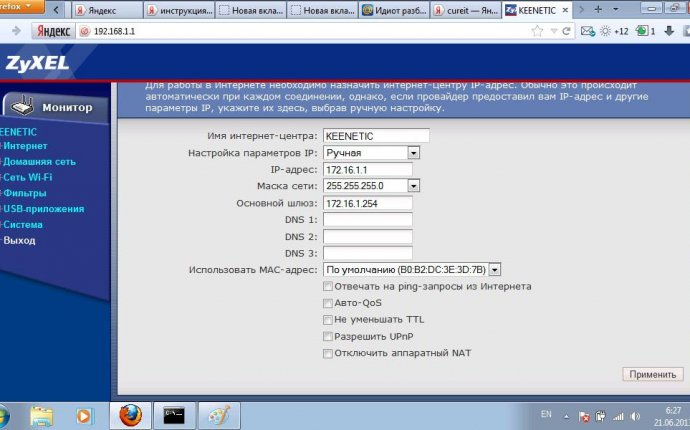This screenshot has width=690, height=430.
Task: Expand the Сеть Wi-Fi menu item
Action: click(x=27, y=177)
